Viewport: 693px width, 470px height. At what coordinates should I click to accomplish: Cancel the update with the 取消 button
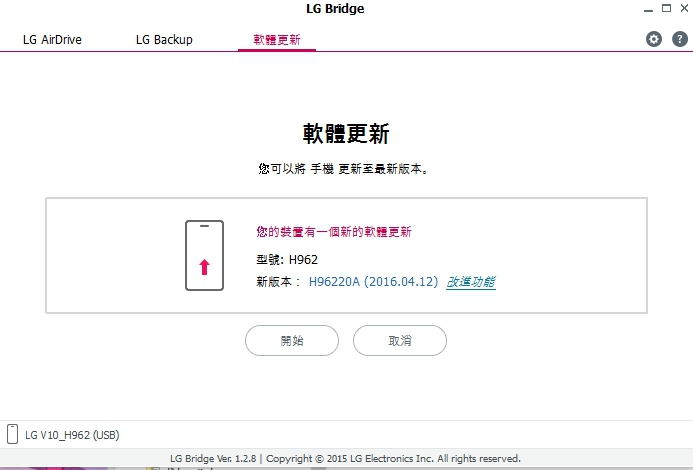tap(400, 340)
